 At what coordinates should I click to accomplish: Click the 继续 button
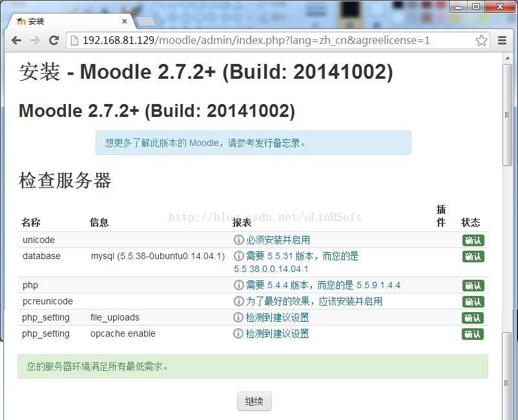[x=254, y=401]
